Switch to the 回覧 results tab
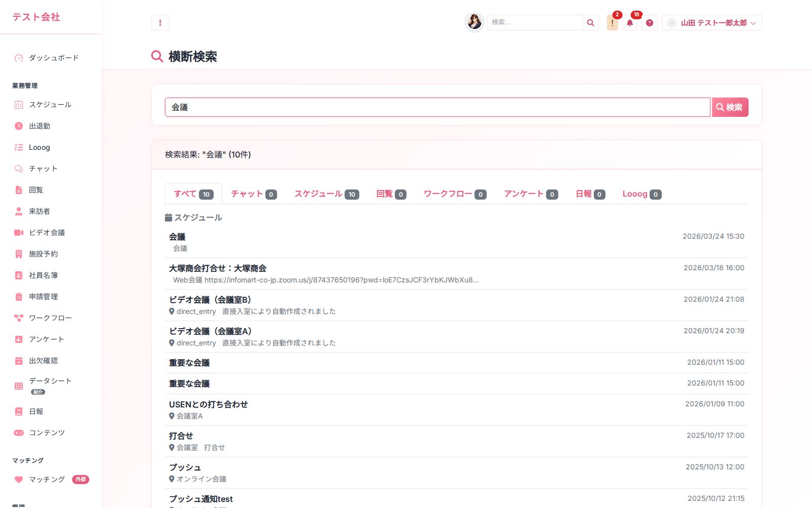 (x=391, y=194)
